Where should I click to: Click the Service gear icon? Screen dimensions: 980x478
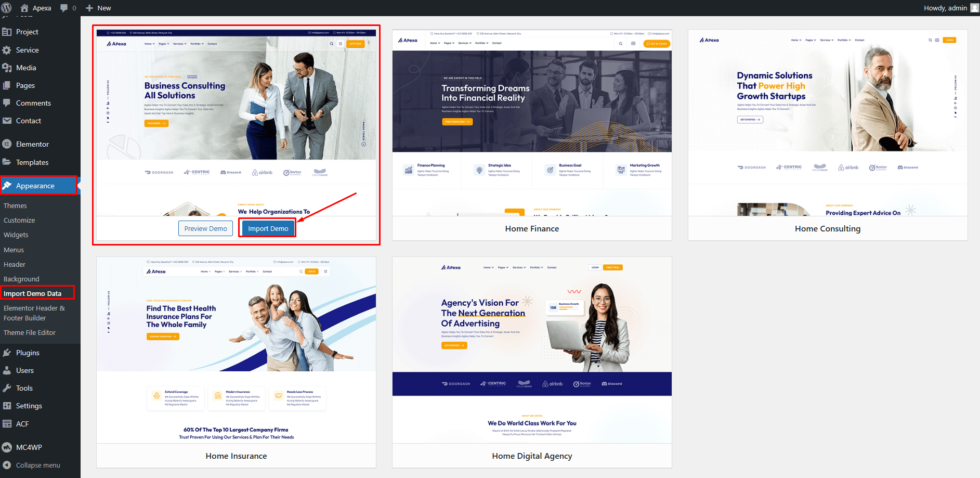7,50
